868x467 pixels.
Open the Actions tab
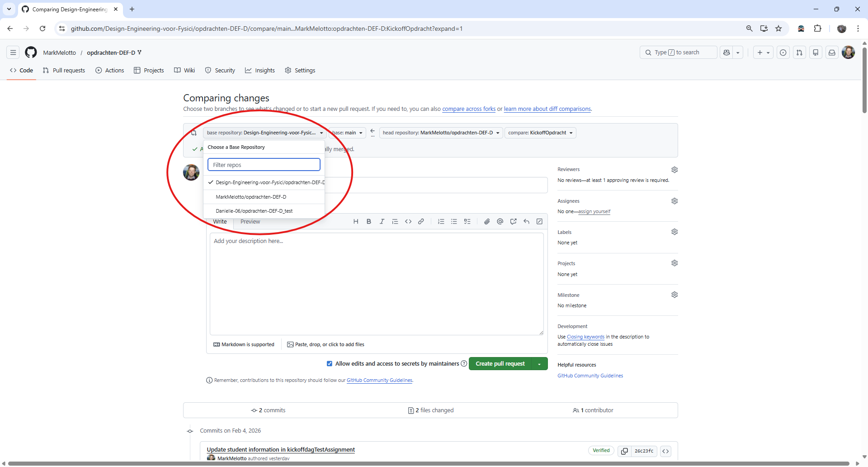coord(110,71)
